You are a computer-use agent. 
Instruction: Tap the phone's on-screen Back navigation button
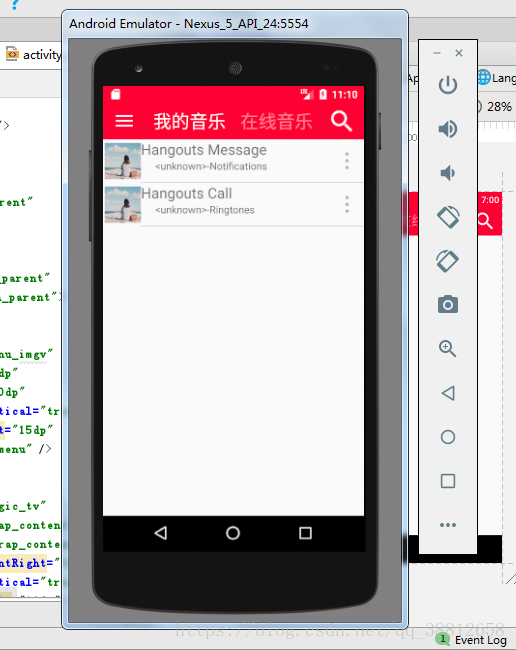point(161,533)
